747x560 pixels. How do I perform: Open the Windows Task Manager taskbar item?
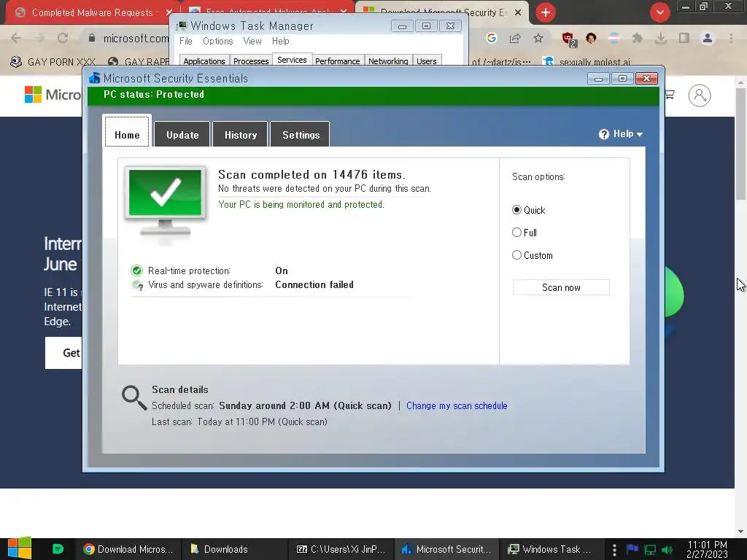pyautogui.click(x=551, y=549)
